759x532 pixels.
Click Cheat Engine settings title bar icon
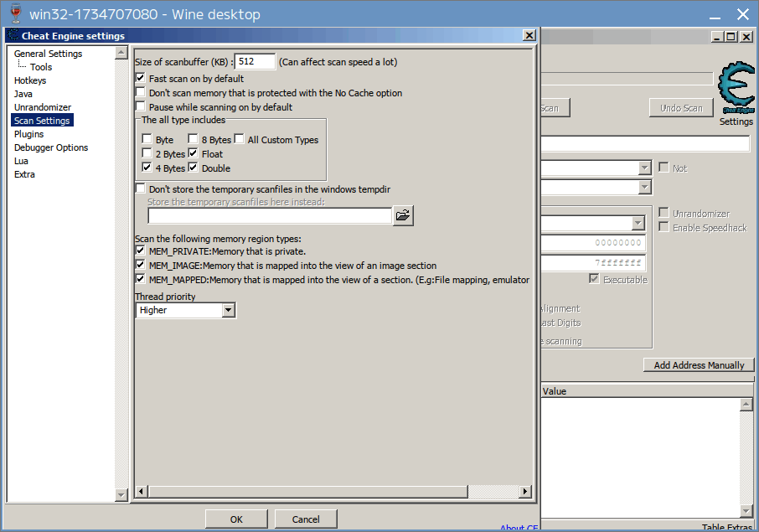point(13,35)
